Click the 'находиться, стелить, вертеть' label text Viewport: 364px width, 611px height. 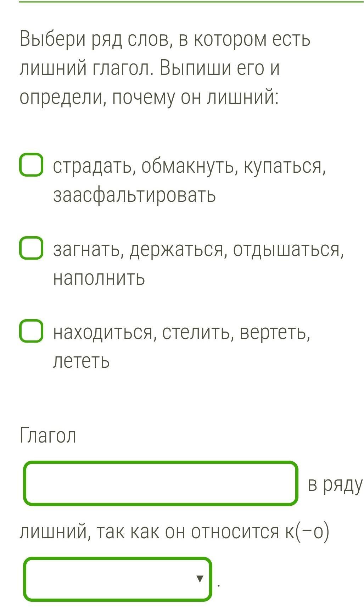pos(181,332)
